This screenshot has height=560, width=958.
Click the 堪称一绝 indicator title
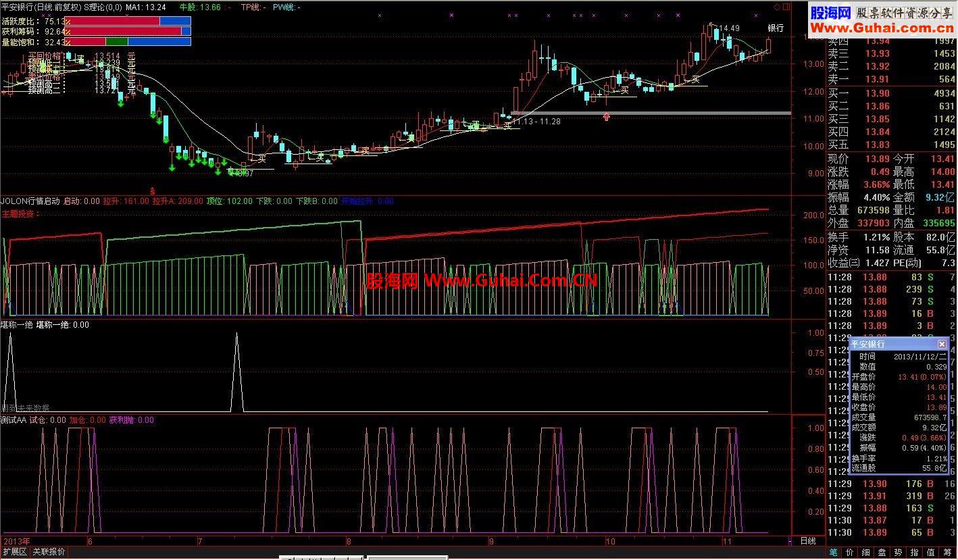point(17,325)
